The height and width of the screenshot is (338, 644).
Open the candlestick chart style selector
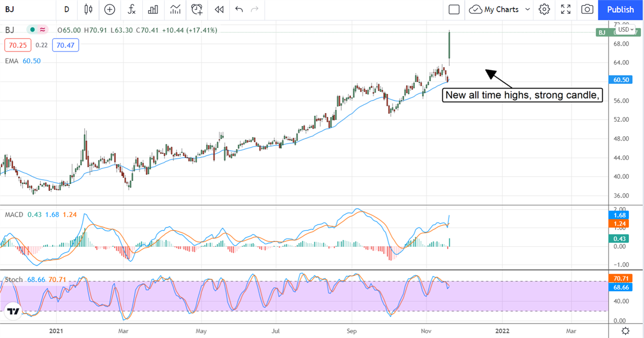[89, 9]
